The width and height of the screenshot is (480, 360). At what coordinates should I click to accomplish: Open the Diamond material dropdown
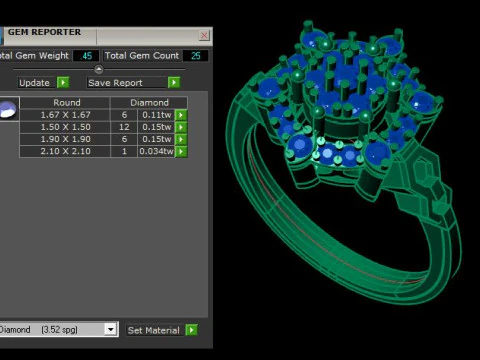tap(110, 330)
